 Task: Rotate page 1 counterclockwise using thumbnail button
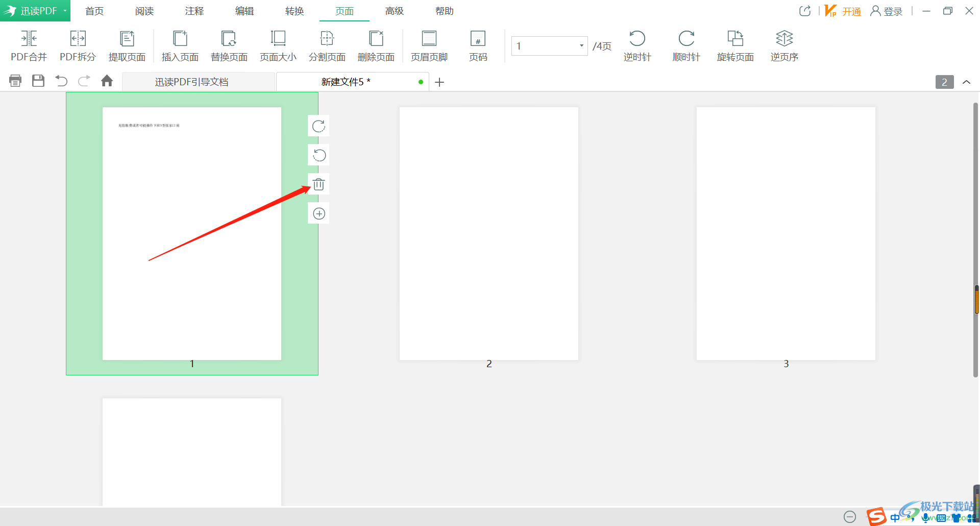coord(318,155)
